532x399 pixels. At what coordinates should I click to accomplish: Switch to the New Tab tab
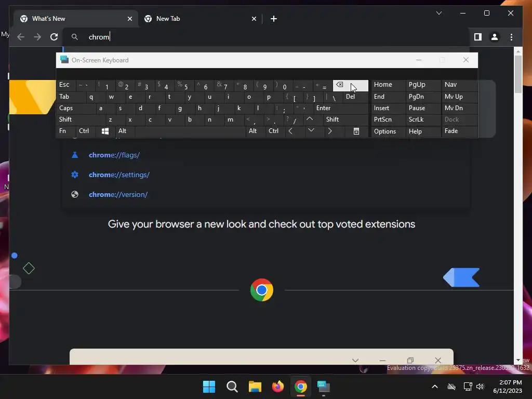200,19
